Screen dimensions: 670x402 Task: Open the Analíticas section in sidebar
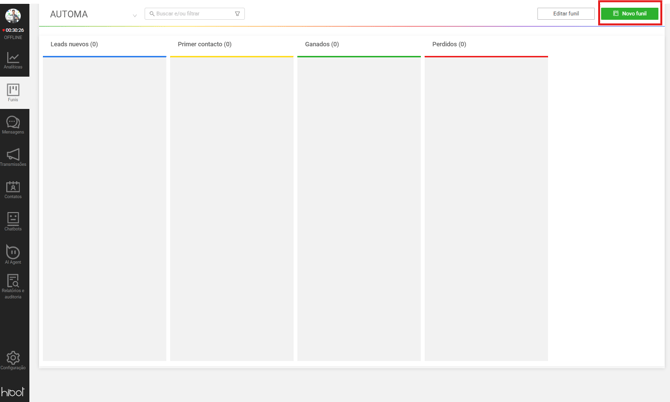(13, 61)
